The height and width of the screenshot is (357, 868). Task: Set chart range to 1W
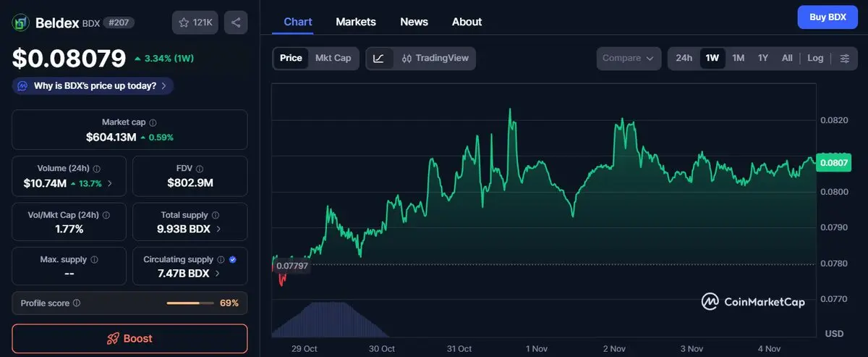pos(712,58)
